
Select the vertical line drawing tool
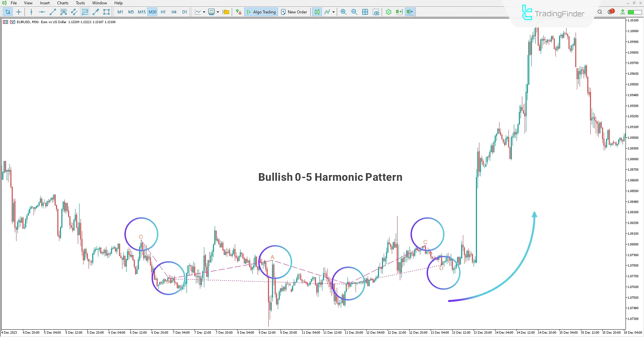[x=31, y=12]
